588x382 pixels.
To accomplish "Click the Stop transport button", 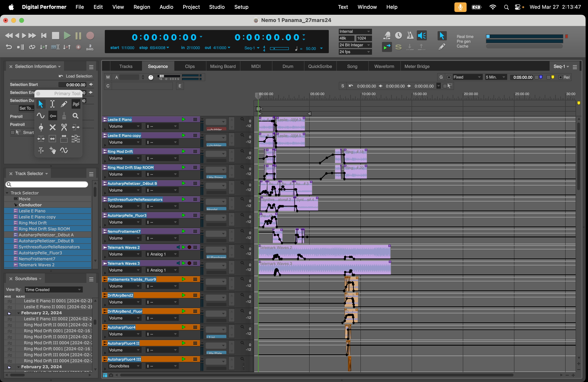I will pos(55,36).
